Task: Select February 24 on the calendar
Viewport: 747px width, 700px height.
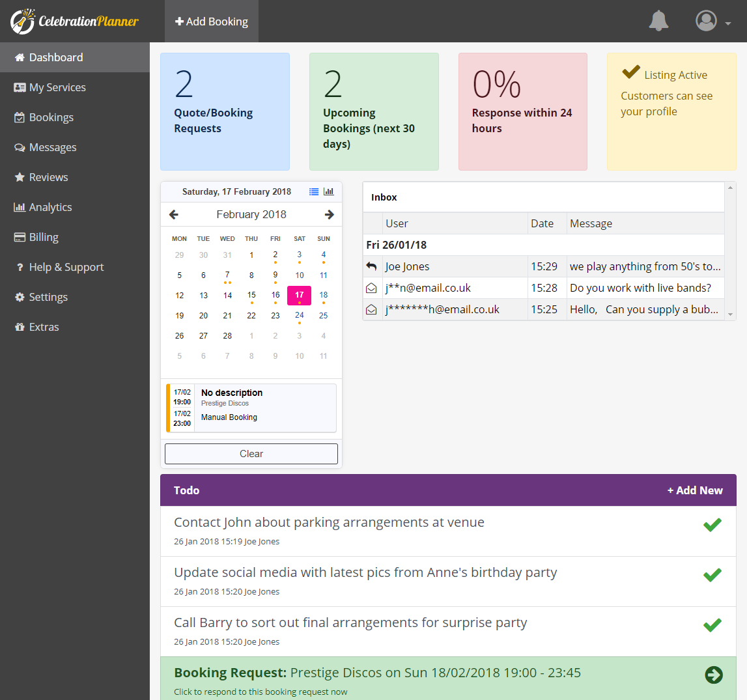Action: pos(300,316)
